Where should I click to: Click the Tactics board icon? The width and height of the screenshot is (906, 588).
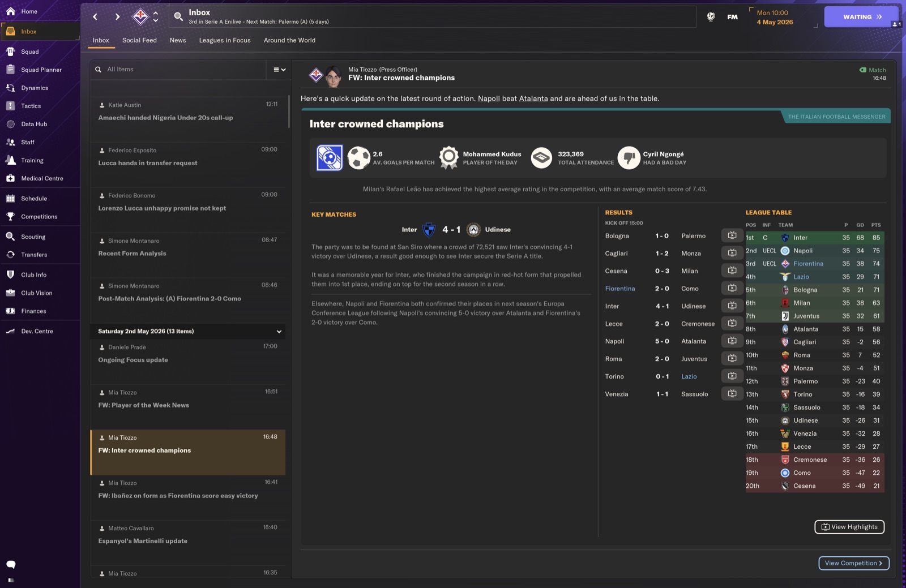pyautogui.click(x=10, y=106)
